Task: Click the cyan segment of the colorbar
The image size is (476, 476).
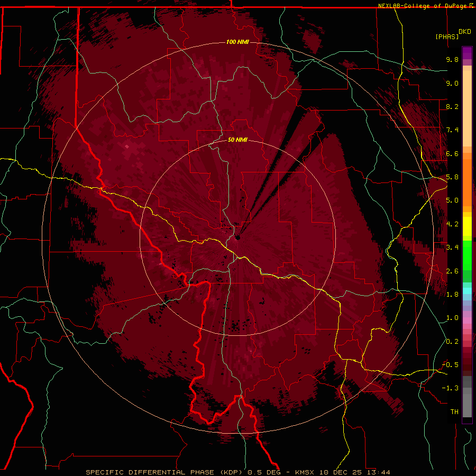Action: click(x=467, y=290)
